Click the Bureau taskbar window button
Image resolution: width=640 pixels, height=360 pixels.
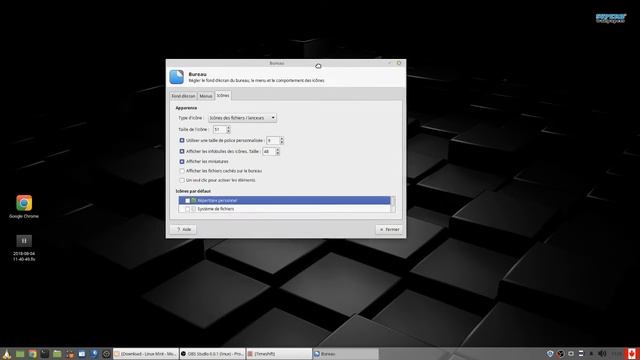click(x=346, y=354)
